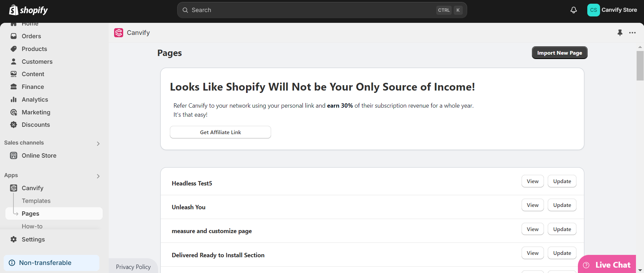Click the search magnifier icon
Image resolution: width=644 pixels, height=273 pixels.
(185, 10)
